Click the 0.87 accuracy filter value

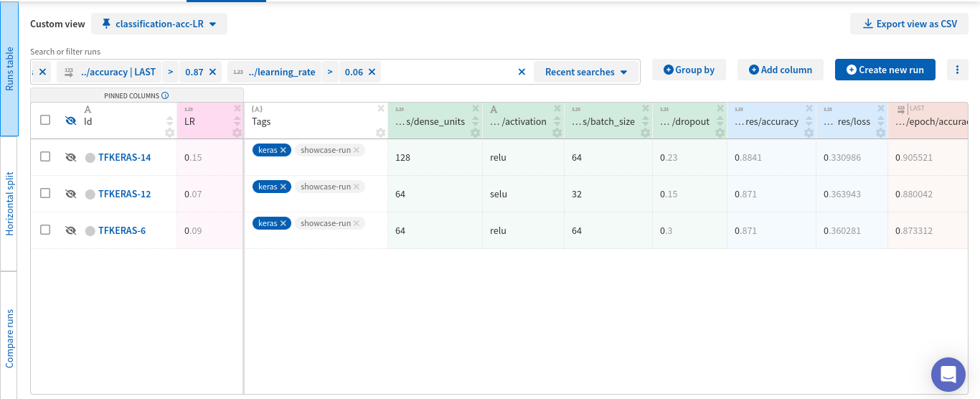pyautogui.click(x=194, y=72)
